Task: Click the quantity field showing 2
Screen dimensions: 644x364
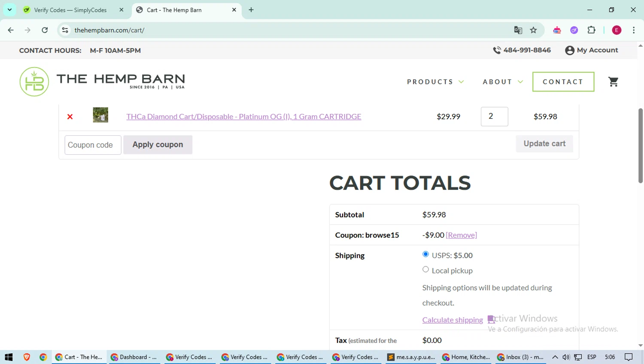Action: point(494,116)
